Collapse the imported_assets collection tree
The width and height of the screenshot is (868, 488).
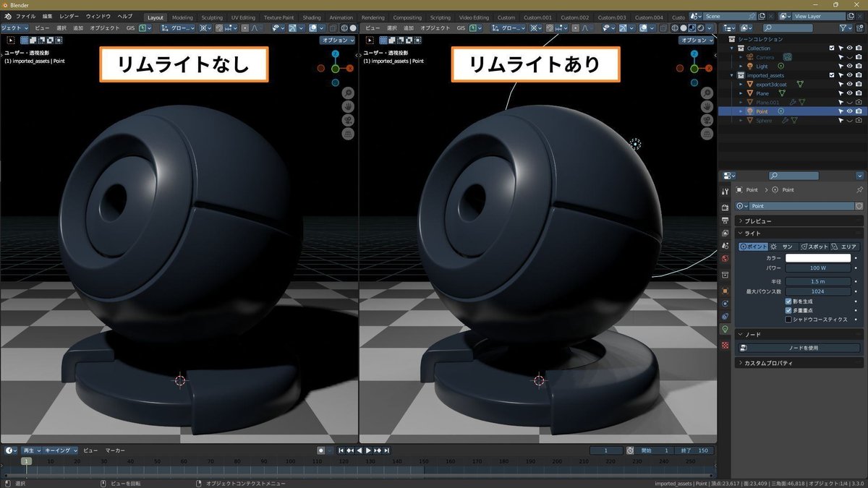point(732,75)
